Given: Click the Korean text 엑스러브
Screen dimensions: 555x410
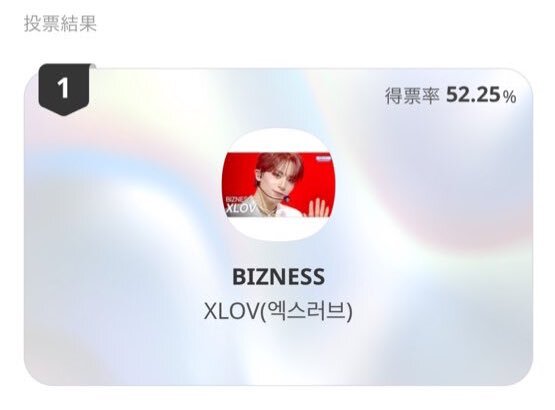Looking at the screenshot, I should coord(306,311).
